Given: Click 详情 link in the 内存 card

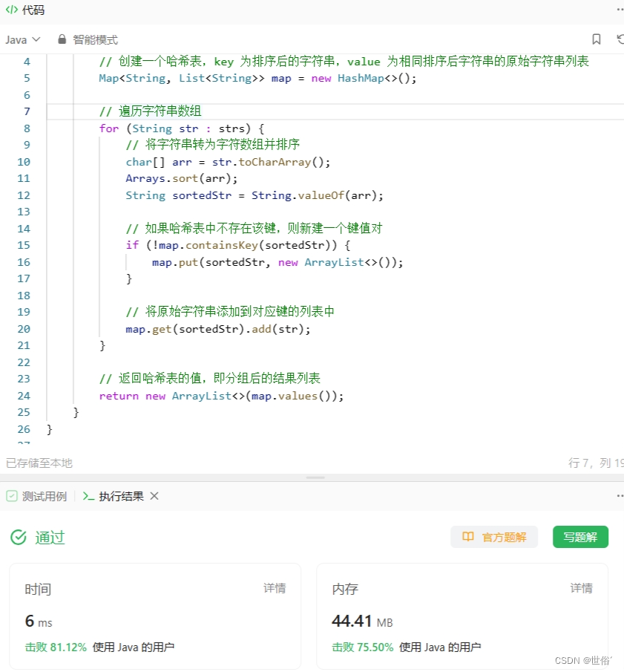Looking at the screenshot, I should tap(582, 588).
